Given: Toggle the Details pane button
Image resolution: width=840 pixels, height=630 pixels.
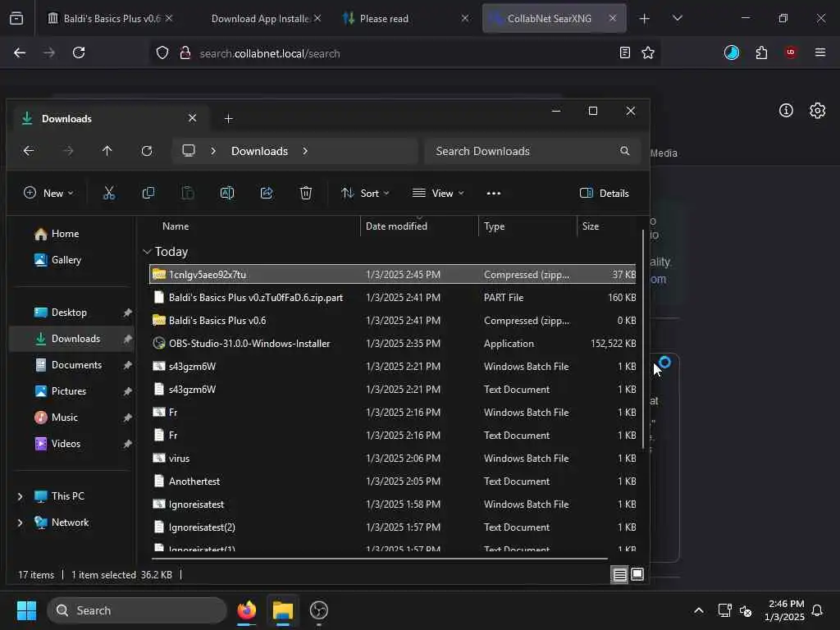Looking at the screenshot, I should [605, 194].
